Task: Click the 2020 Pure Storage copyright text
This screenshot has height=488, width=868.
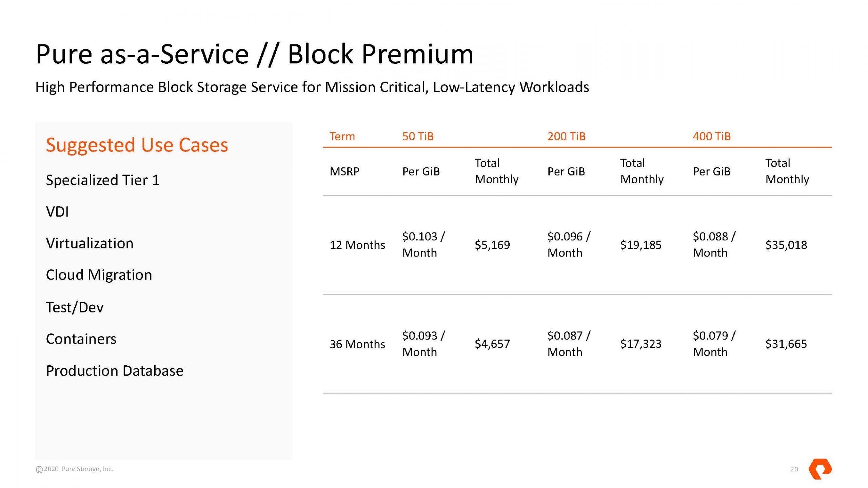Action: click(75, 469)
